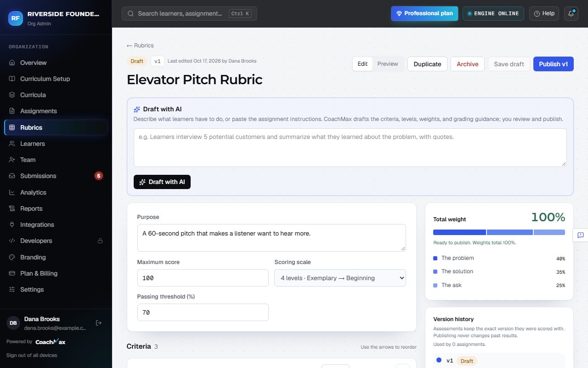Click the Curricula layers icon
Viewport: 588px width, 368px height.
[12, 95]
